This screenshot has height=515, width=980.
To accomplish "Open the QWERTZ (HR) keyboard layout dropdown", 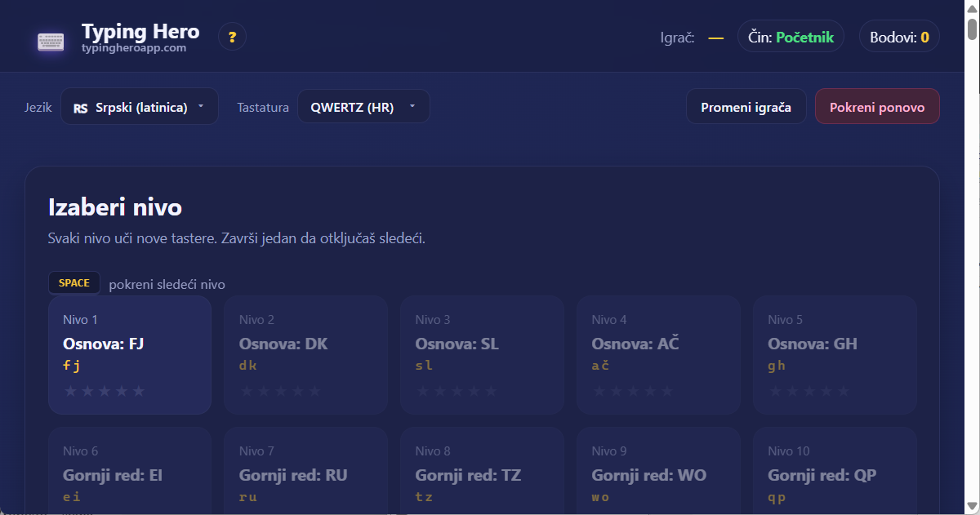I will 363,107.
